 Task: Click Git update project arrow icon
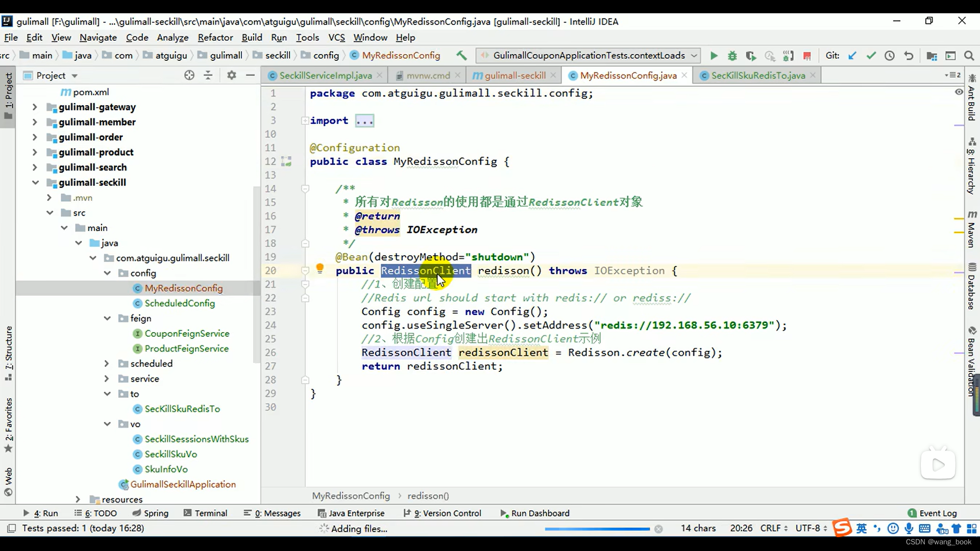tap(852, 56)
